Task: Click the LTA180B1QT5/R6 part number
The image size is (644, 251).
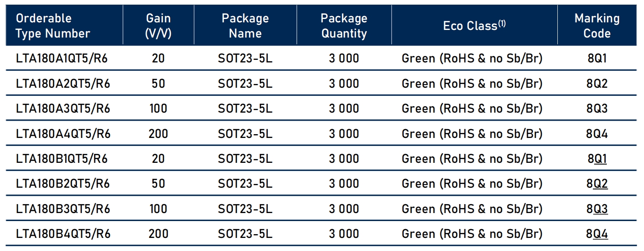Action: click(x=62, y=159)
